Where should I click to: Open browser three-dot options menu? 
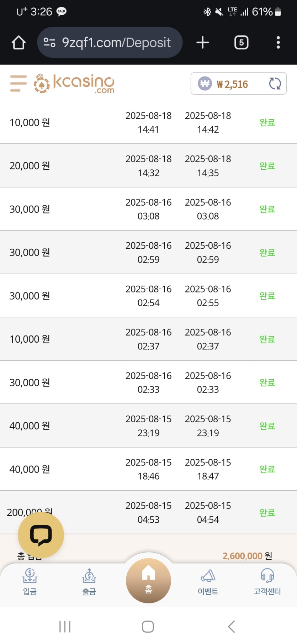pyautogui.click(x=278, y=43)
